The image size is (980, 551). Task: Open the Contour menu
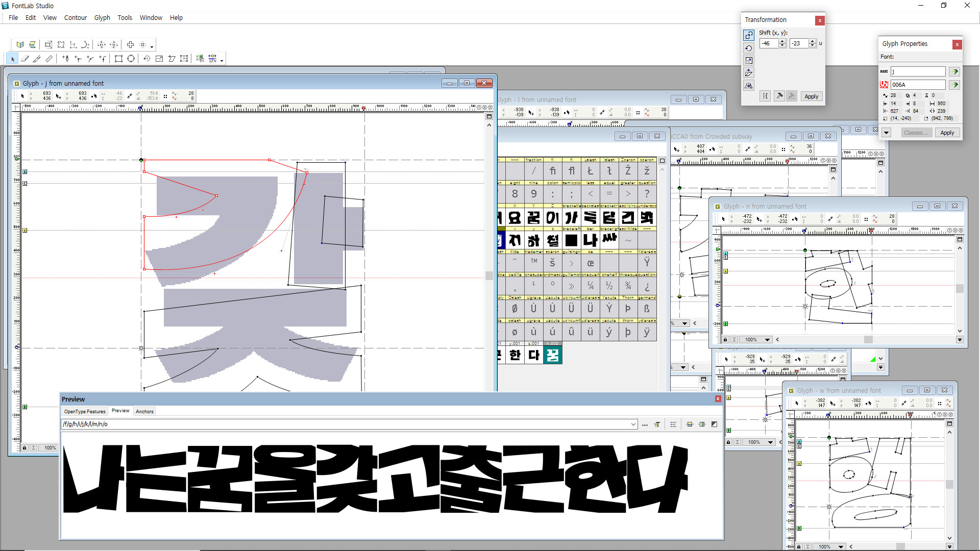point(76,17)
